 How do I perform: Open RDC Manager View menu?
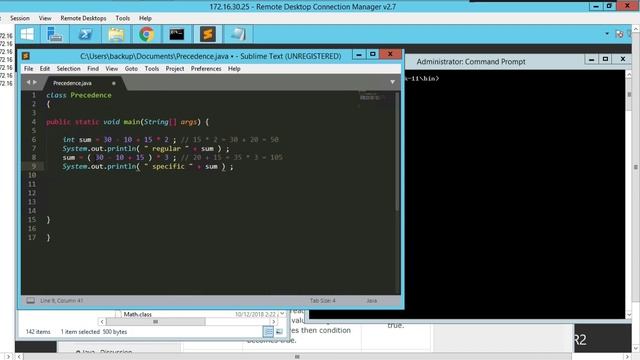click(x=45, y=18)
